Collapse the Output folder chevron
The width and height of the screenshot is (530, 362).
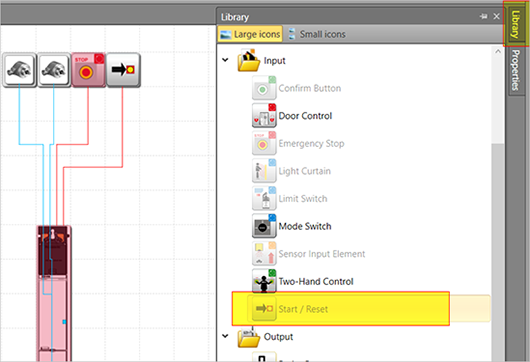point(225,336)
